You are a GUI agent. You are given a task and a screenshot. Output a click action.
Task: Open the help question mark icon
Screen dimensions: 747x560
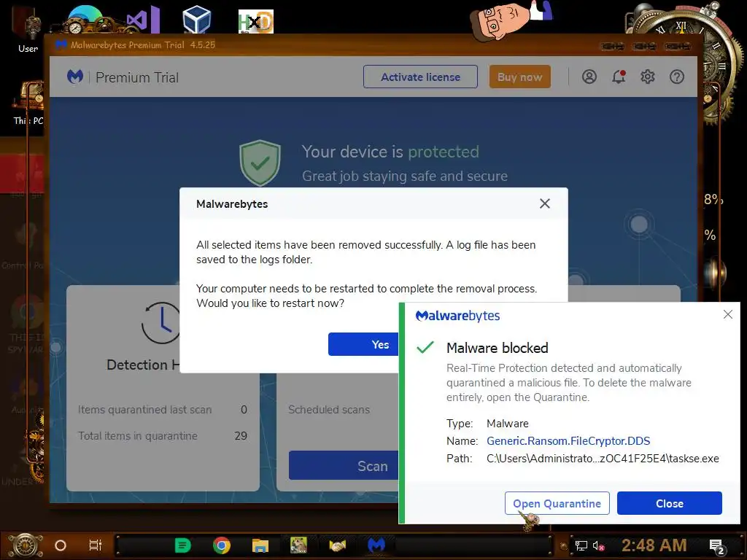tap(676, 77)
